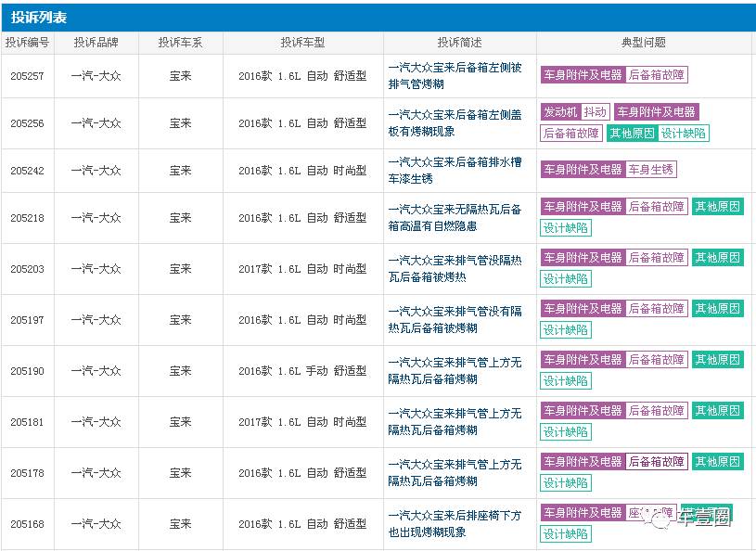This screenshot has height=551, width=756.
Task: View complaint 无隔热瓦后备箱高温有自燃隐患
Action: tap(455, 217)
